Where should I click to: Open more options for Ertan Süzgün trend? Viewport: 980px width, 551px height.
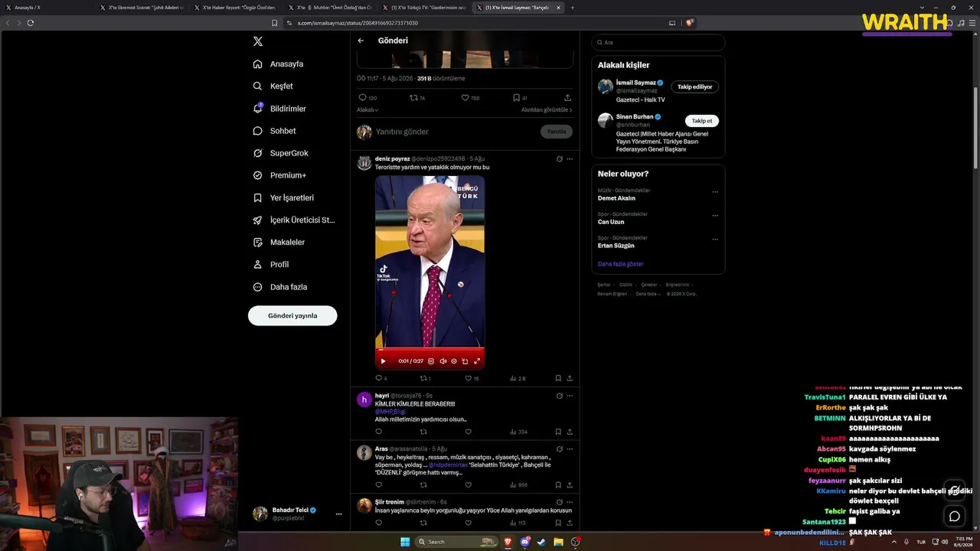point(715,240)
